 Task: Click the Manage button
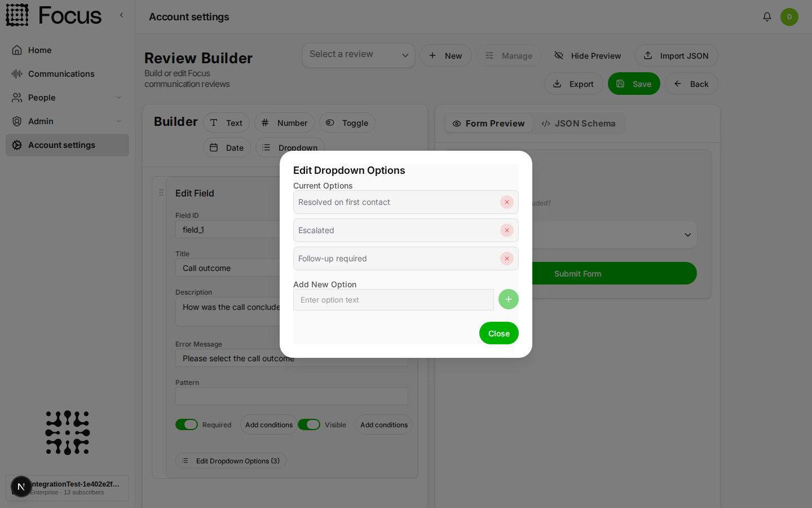coord(509,55)
